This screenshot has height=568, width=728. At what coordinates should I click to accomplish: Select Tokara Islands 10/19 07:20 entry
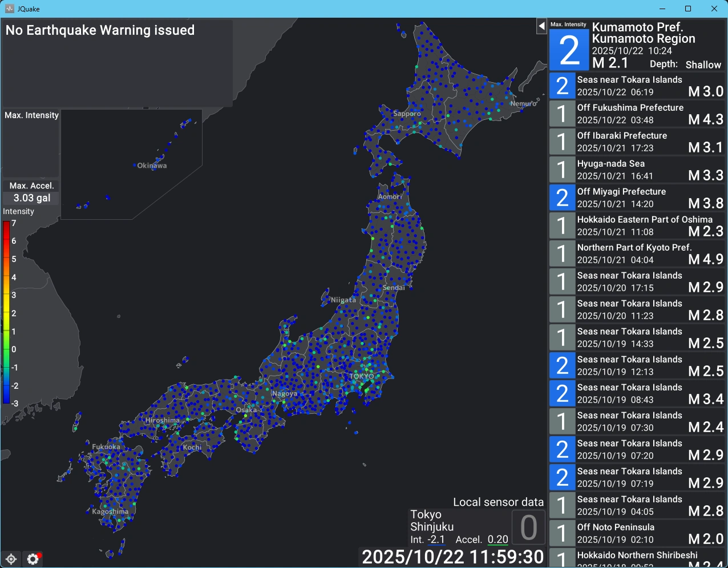pos(637,449)
